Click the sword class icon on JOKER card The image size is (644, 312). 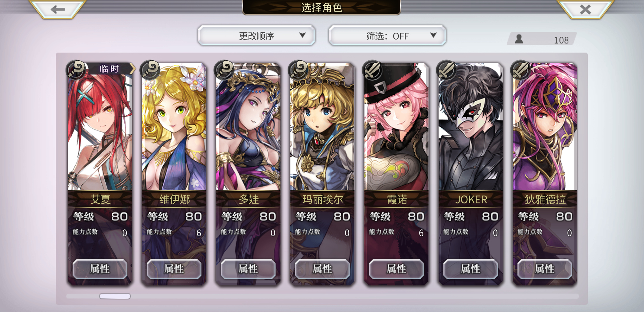(x=447, y=70)
